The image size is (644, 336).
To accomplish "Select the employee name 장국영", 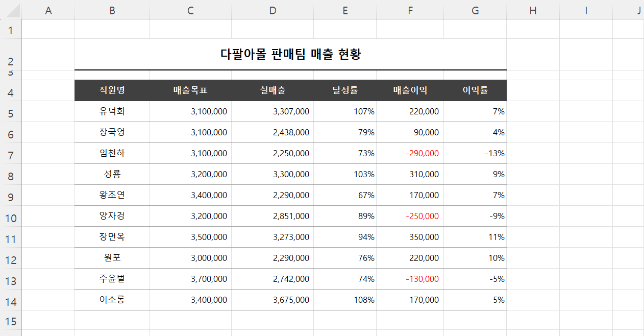I will pyautogui.click(x=112, y=132).
